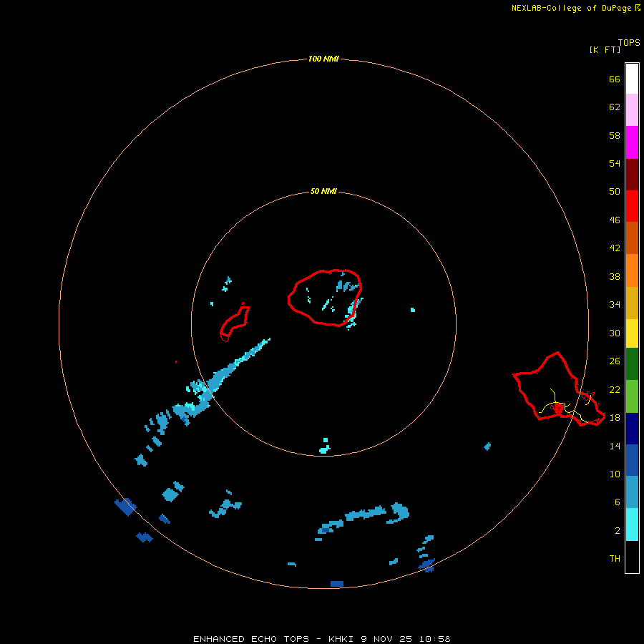The height and width of the screenshot is (644, 644).
Task: Select the dark red legend swatch
Action: [x=632, y=174]
